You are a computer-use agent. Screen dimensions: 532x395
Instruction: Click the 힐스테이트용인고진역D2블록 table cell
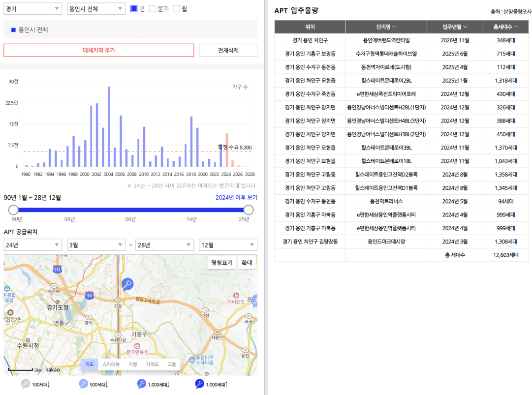pyautogui.click(x=386, y=174)
